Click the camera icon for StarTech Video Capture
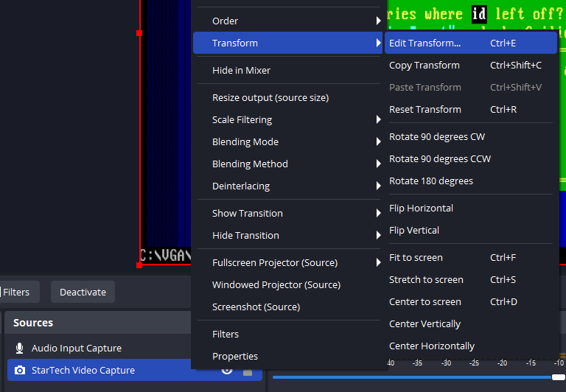The height and width of the screenshot is (392, 566). 19,370
